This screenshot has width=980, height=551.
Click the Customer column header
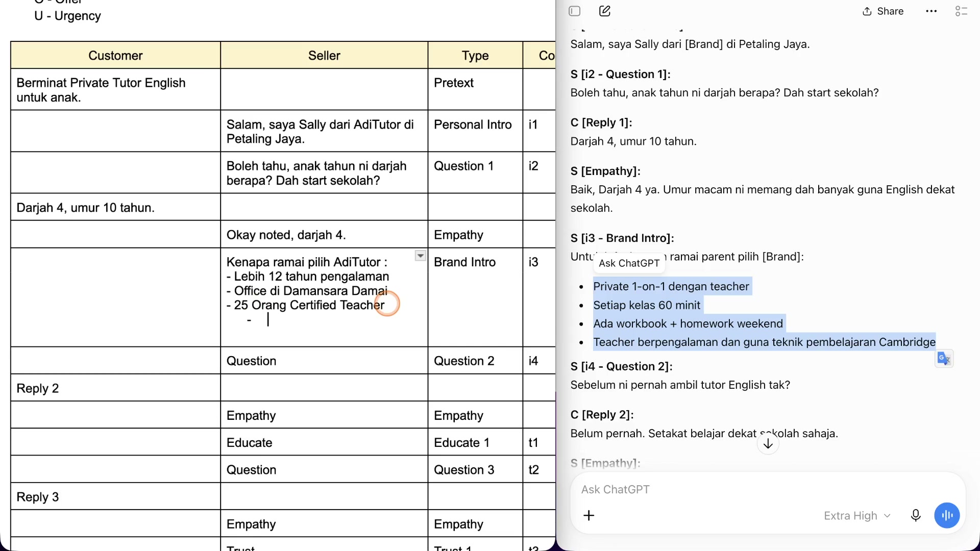tap(115, 55)
